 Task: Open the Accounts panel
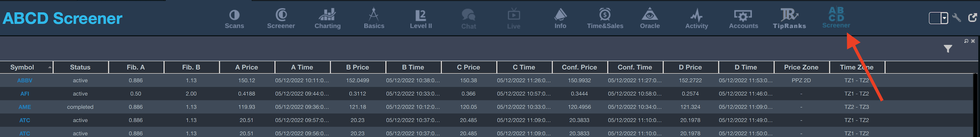(x=744, y=19)
